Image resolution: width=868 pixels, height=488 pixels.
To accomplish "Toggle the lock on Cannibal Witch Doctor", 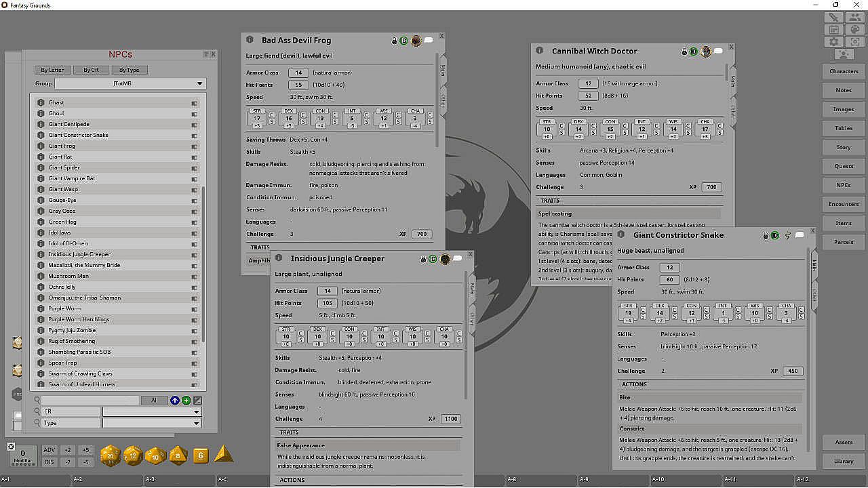I will coord(685,52).
